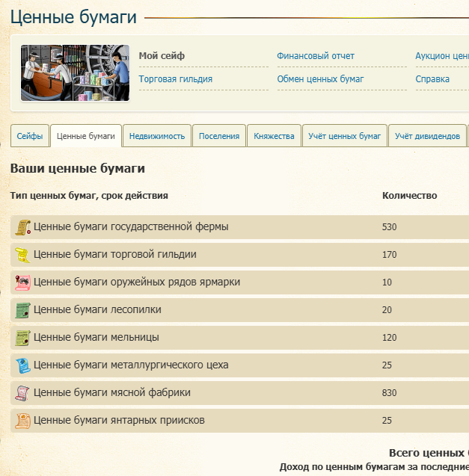The width and height of the screenshot is (469, 476).
Task: Click the trade guild securities yellow icon
Action: pyautogui.click(x=22, y=255)
